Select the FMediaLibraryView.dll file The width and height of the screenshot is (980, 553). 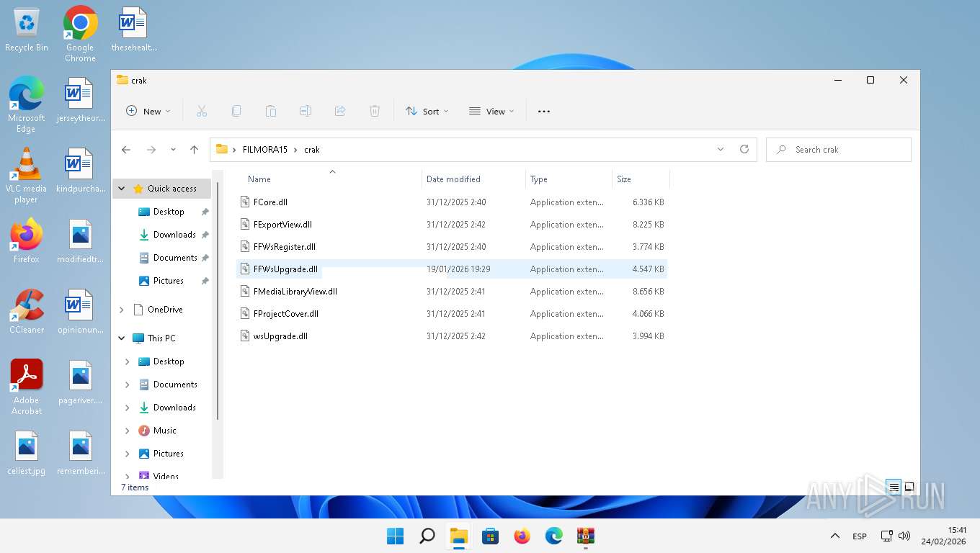[453, 292]
